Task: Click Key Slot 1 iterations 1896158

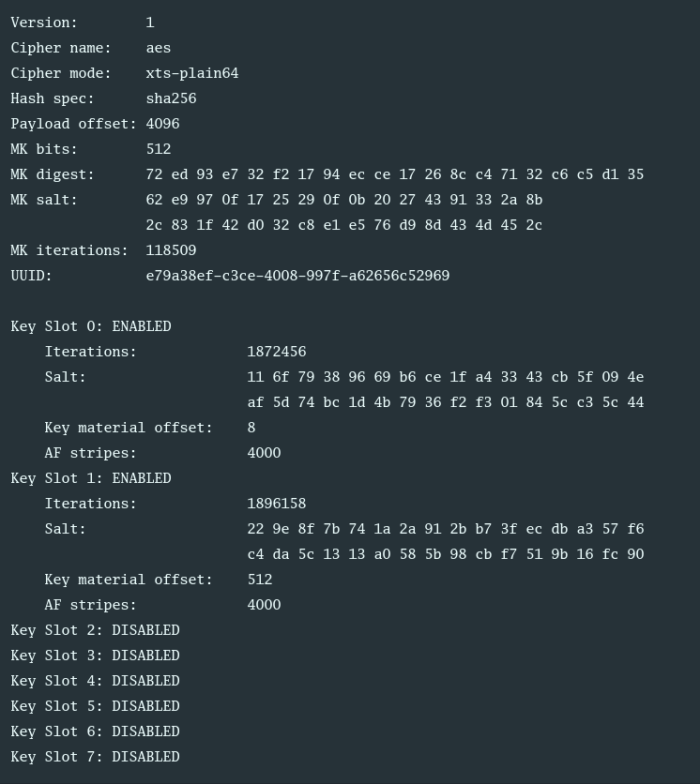Action: tap(277, 504)
